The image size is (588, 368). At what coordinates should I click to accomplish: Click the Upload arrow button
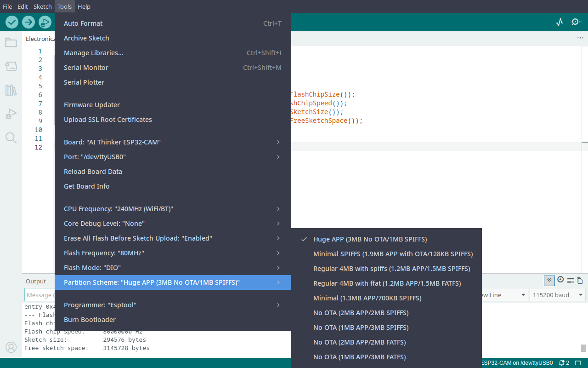tap(28, 22)
